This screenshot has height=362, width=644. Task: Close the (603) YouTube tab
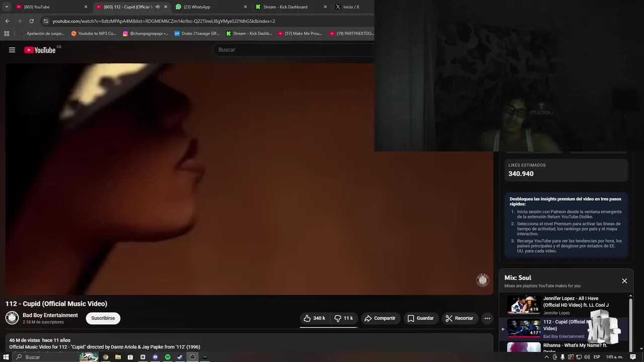coord(86,7)
